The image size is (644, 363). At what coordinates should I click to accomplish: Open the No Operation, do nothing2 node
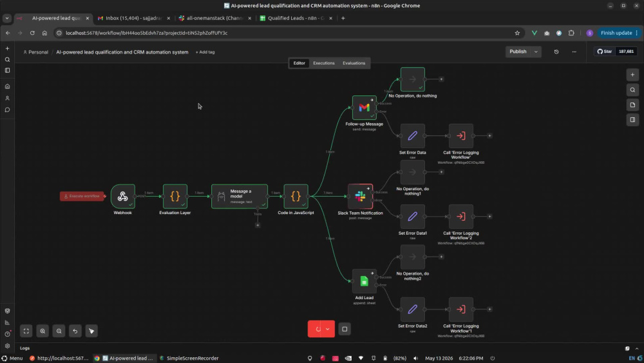click(x=412, y=257)
